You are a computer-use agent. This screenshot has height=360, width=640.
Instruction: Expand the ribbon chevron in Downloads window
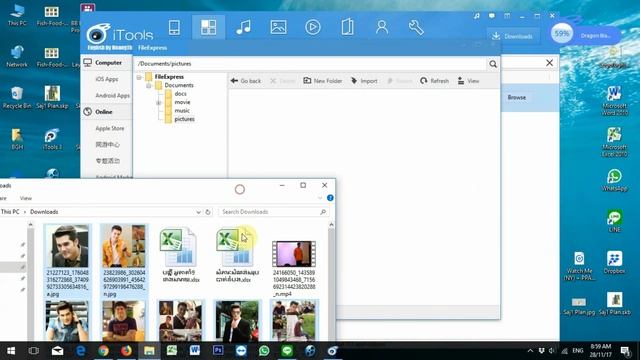coord(320,198)
